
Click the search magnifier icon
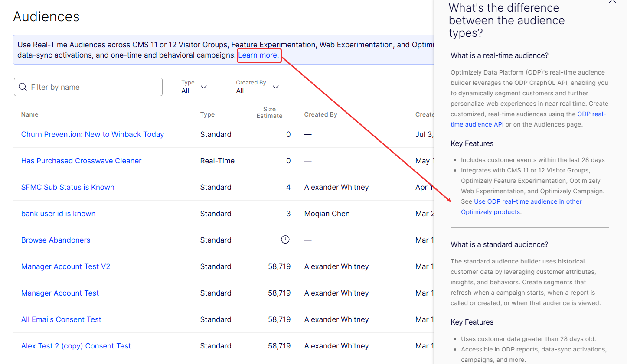pyautogui.click(x=23, y=87)
